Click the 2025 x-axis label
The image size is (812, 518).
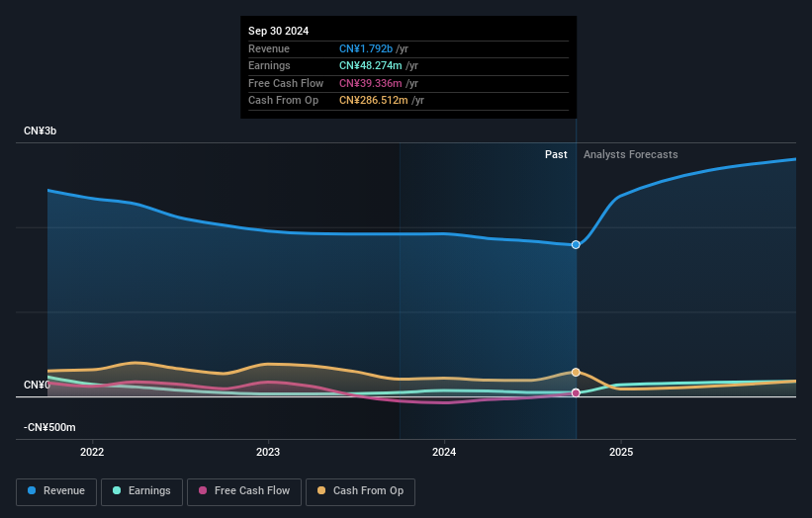(x=621, y=452)
